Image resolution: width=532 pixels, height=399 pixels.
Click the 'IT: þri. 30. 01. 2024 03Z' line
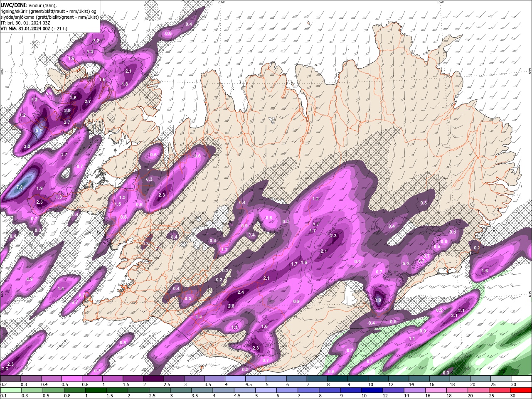(25, 23)
